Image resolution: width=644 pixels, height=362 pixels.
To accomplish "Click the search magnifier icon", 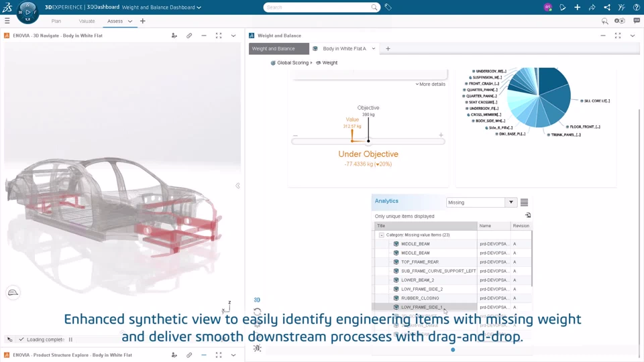I will (374, 7).
